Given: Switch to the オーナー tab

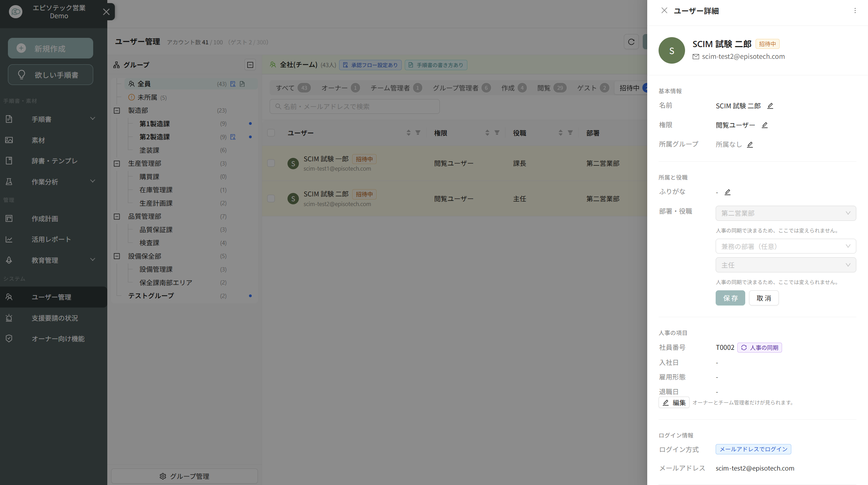Looking at the screenshot, I should tap(340, 88).
